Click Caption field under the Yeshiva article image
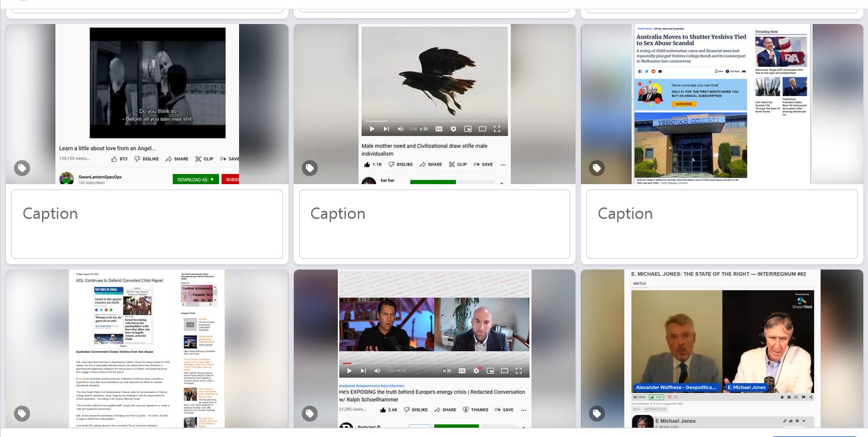Image resolution: width=868 pixels, height=437 pixels. coord(722,224)
